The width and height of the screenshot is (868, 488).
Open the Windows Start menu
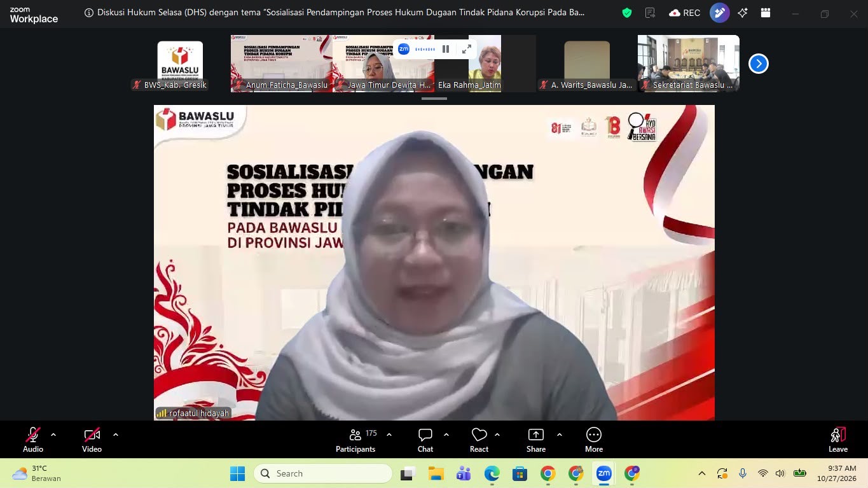click(x=238, y=473)
